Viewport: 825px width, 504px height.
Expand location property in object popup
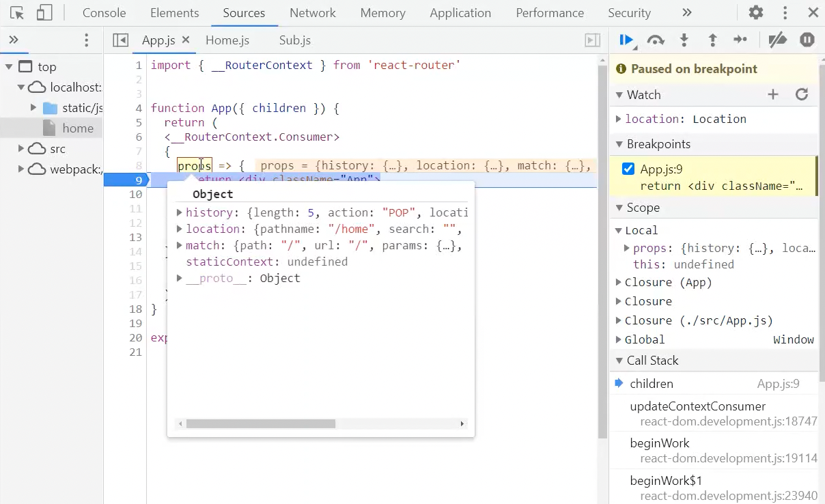(x=180, y=229)
